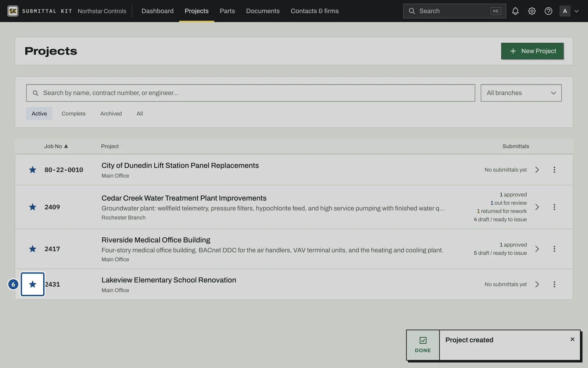Show Complete projects
Screen dimensions: 588x368
pos(73,113)
